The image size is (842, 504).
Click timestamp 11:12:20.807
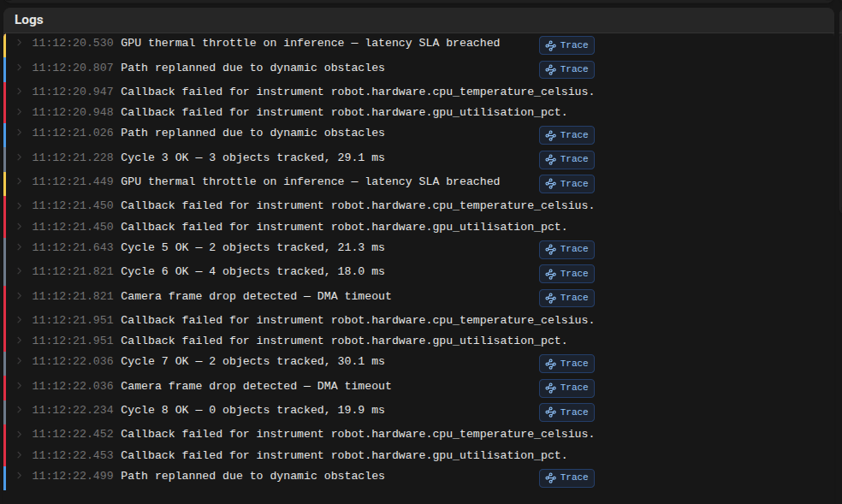(x=73, y=68)
